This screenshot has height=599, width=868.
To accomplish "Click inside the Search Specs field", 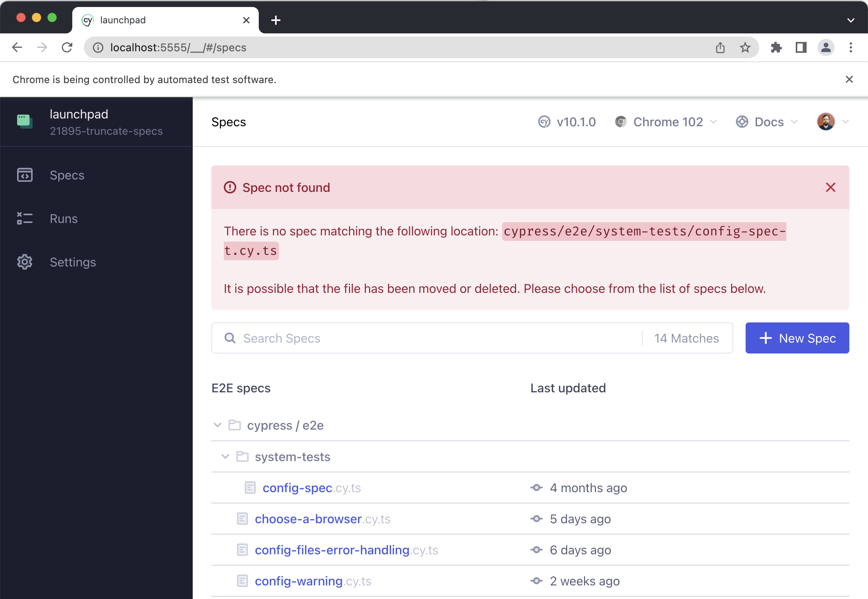I will (x=350, y=338).
